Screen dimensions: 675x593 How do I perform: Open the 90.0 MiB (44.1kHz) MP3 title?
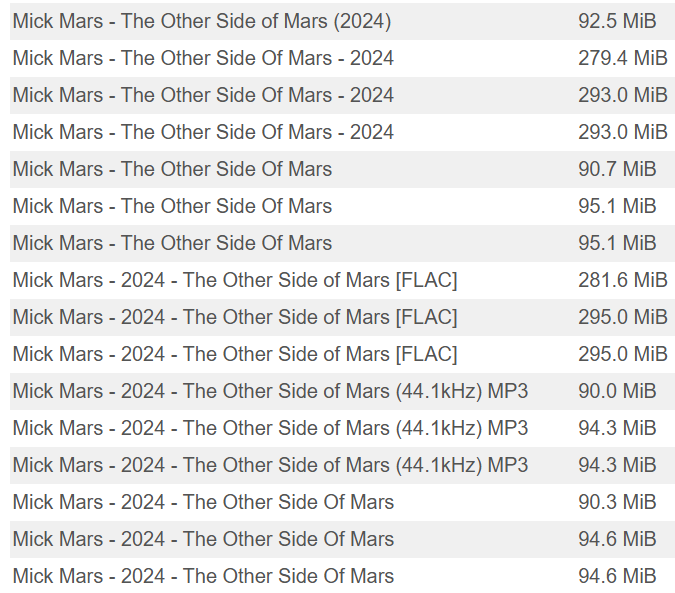[x=270, y=391]
